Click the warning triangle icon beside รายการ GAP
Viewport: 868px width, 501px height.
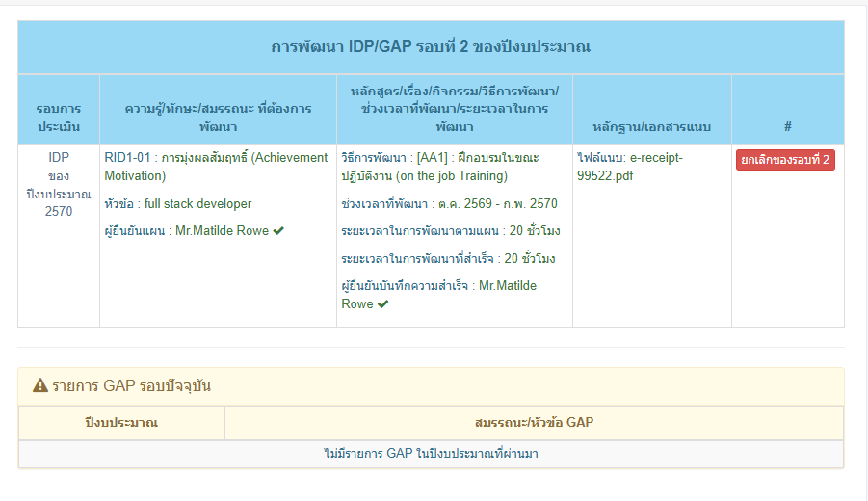[40, 385]
